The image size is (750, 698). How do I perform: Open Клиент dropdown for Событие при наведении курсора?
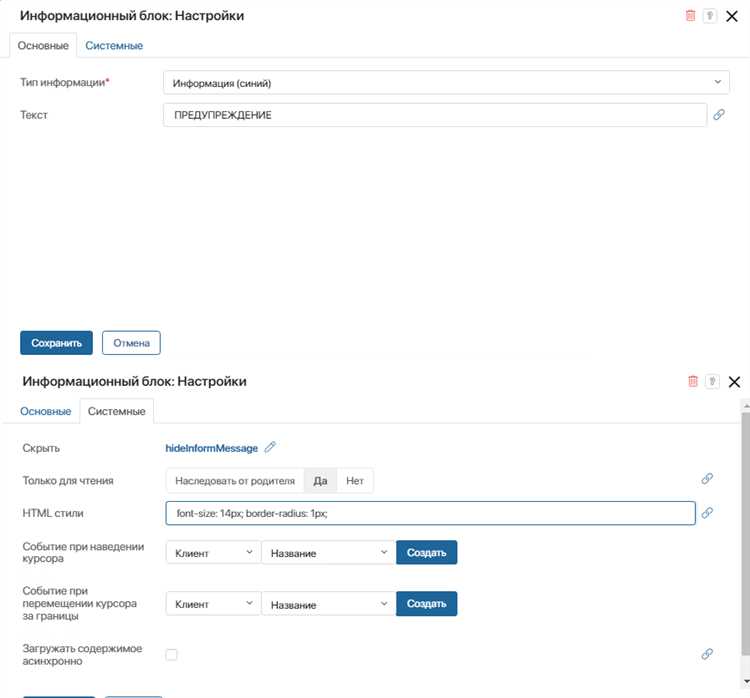tap(213, 553)
